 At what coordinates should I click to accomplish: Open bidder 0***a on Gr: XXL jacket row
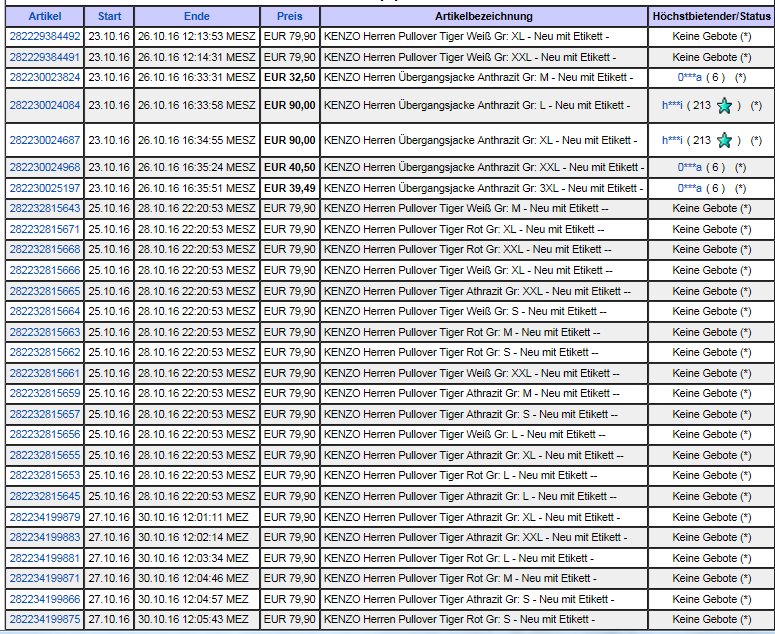(689, 168)
